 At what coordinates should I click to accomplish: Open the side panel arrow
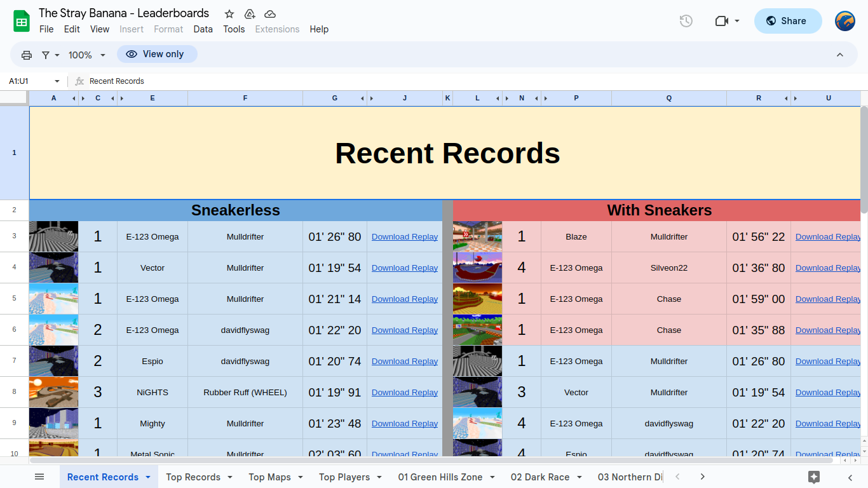tap(850, 477)
